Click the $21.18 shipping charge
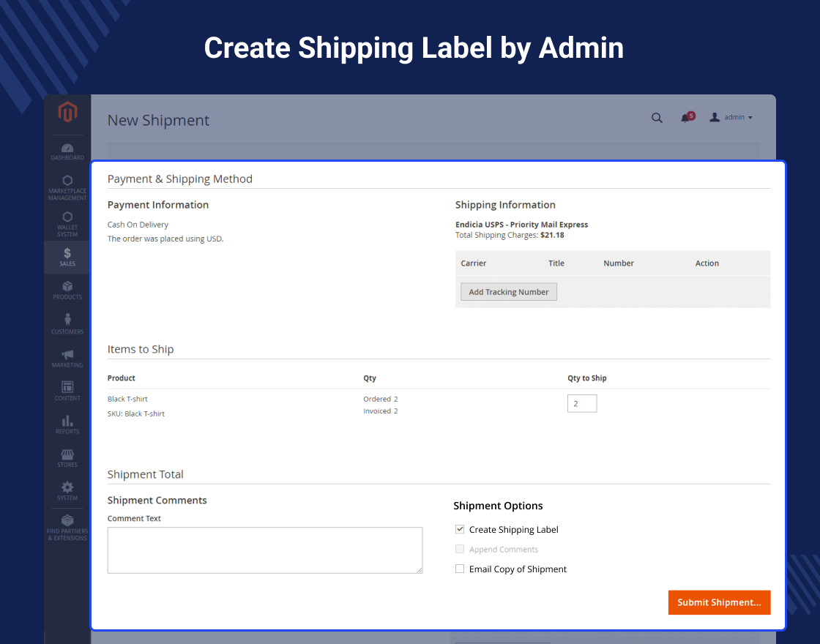820x644 pixels. [x=552, y=235]
